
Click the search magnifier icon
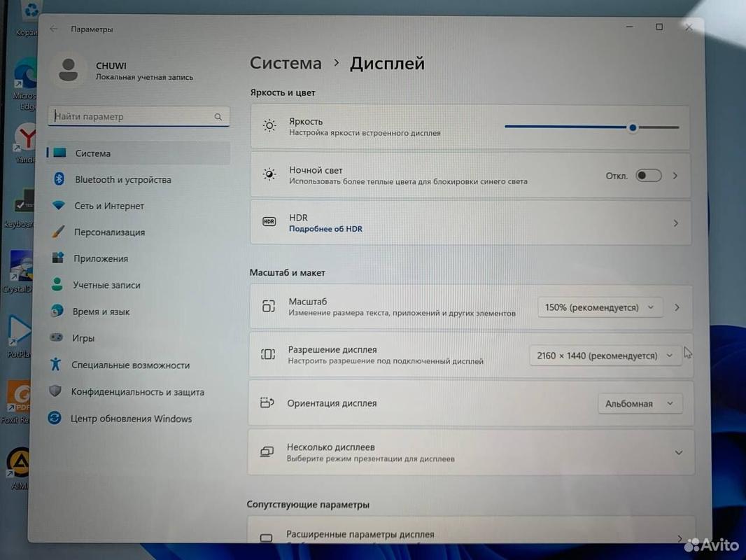[218, 117]
